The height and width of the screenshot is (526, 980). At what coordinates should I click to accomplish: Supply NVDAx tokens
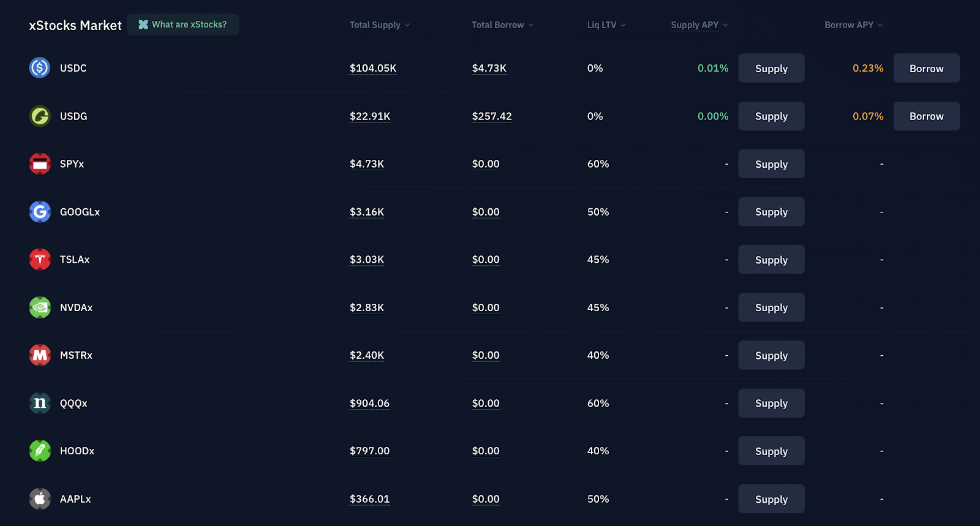[x=771, y=307]
